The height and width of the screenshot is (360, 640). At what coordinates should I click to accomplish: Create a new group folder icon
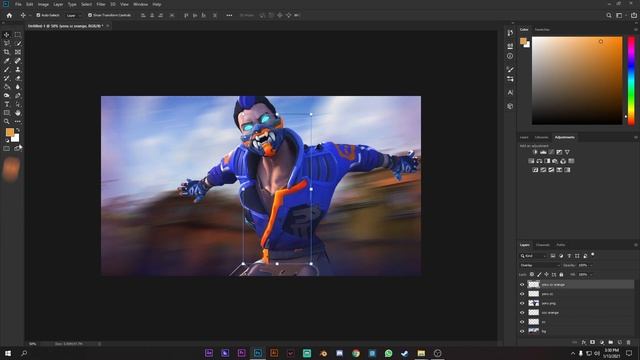click(x=611, y=342)
